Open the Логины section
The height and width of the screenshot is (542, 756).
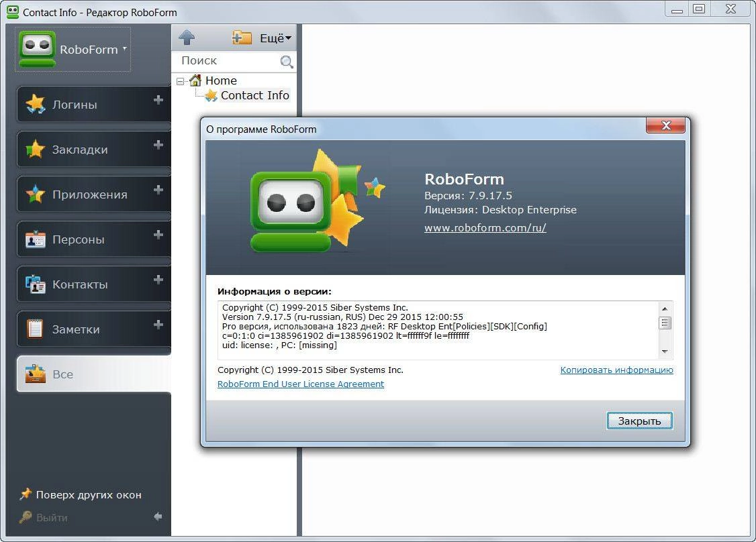[x=93, y=104]
